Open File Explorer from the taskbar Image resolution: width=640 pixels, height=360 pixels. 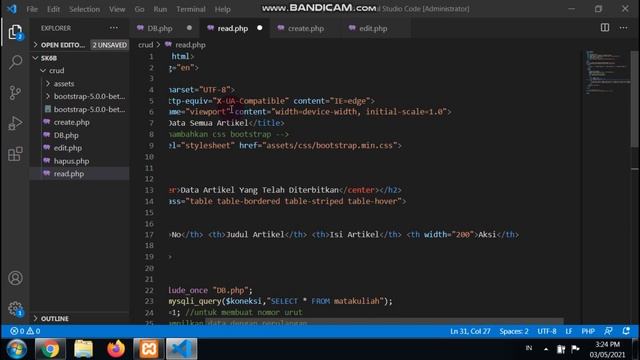click(x=83, y=349)
